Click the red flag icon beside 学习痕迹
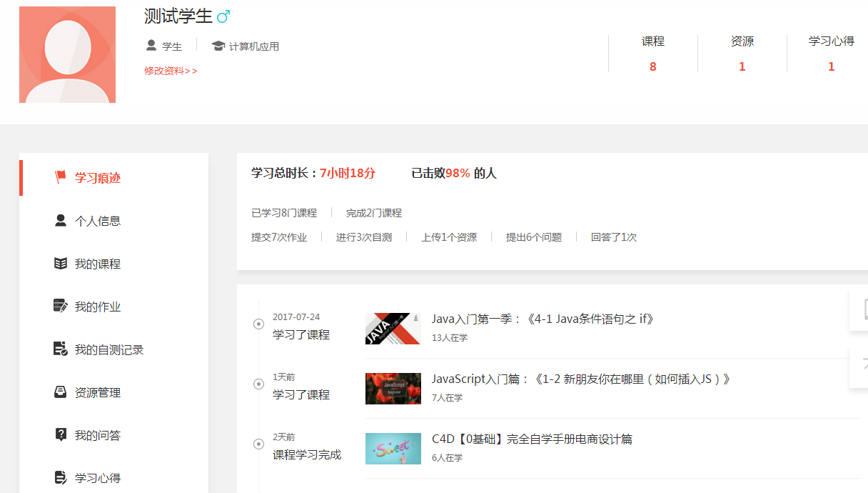This screenshot has height=493, width=868. 61,177
